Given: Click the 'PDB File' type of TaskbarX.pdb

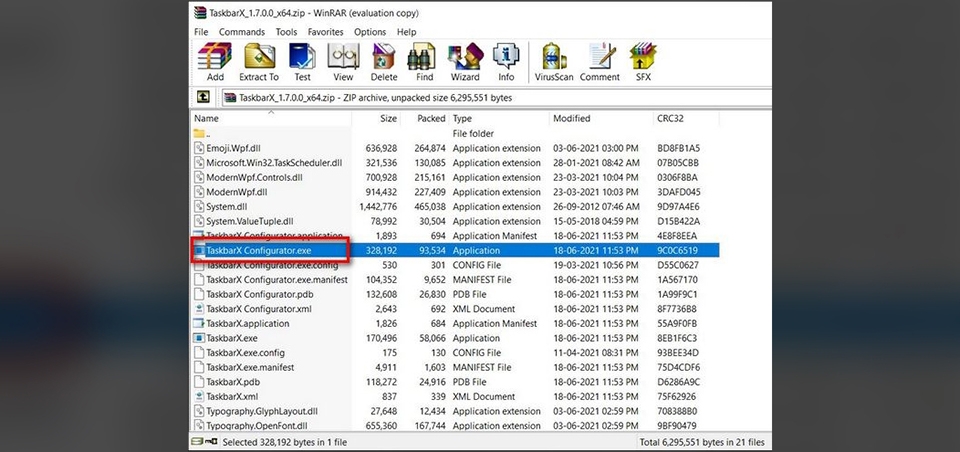Looking at the screenshot, I should [x=470, y=382].
